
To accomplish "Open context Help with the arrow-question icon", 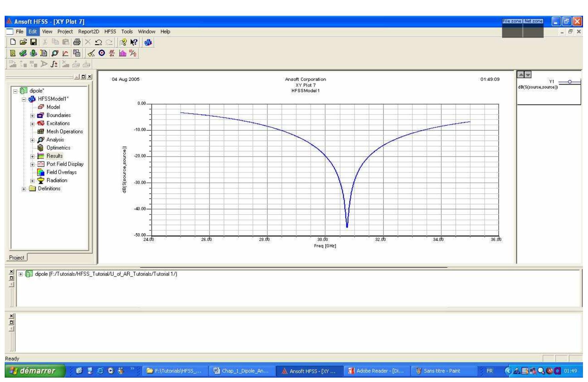I will coord(133,42).
